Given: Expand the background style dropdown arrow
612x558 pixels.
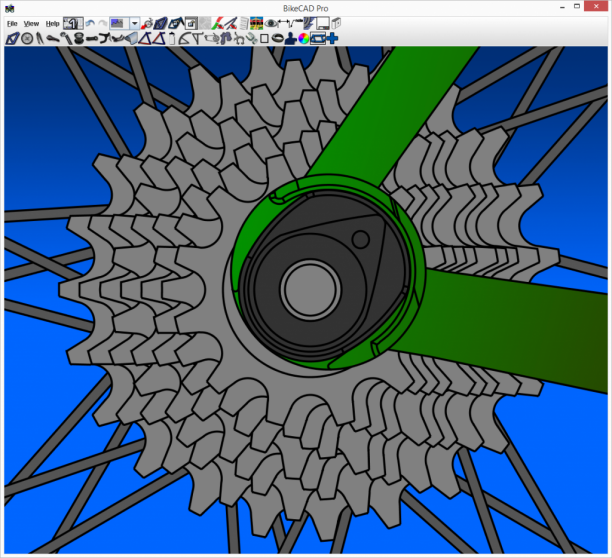Looking at the screenshot, I should pyautogui.click(x=134, y=23).
